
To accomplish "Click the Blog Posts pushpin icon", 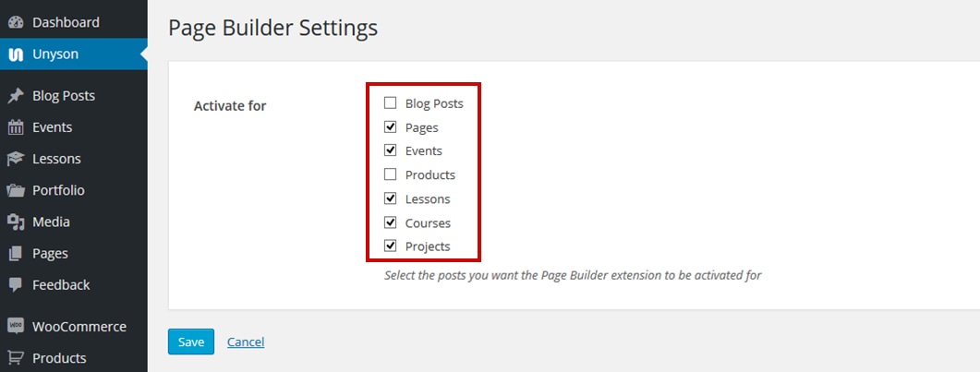I will pos(16,95).
